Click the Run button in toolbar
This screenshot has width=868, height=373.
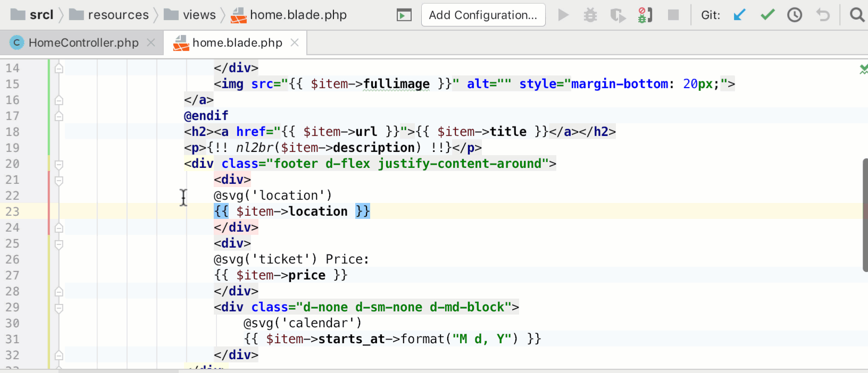point(563,15)
